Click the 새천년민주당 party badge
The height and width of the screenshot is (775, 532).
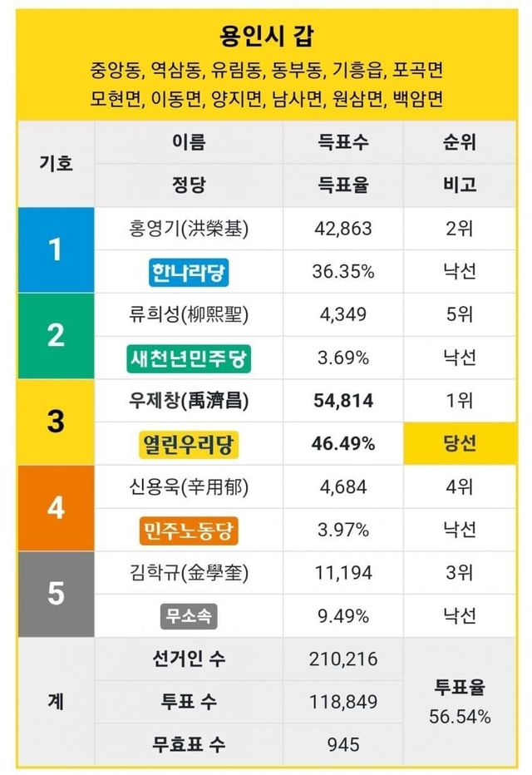[x=189, y=358]
